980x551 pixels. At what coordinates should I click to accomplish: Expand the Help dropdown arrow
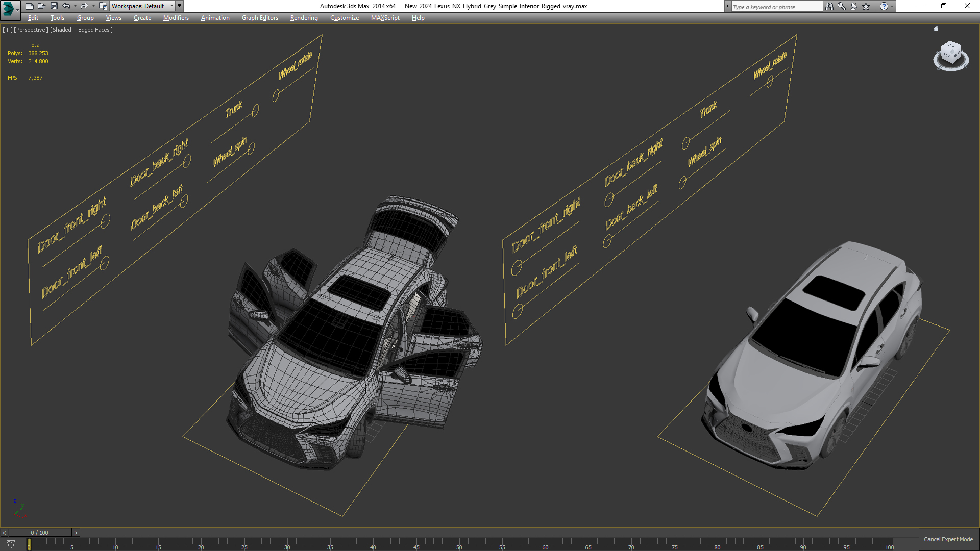pos(892,6)
